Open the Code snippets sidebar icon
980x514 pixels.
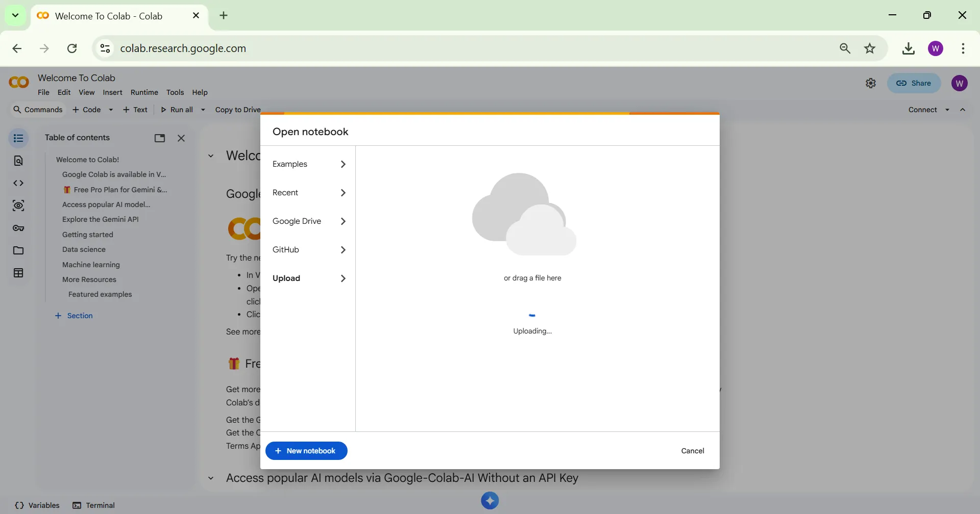pyautogui.click(x=18, y=183)
